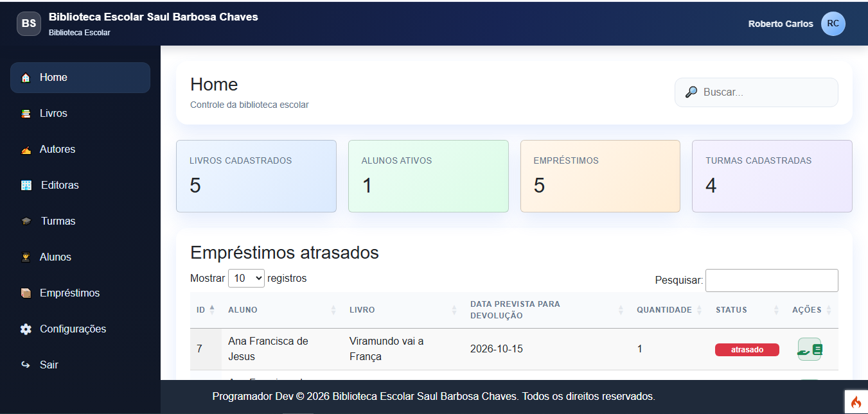868x414 pixels.
Task: Open the Home sidebar item
Action: [x=80, y=78]
